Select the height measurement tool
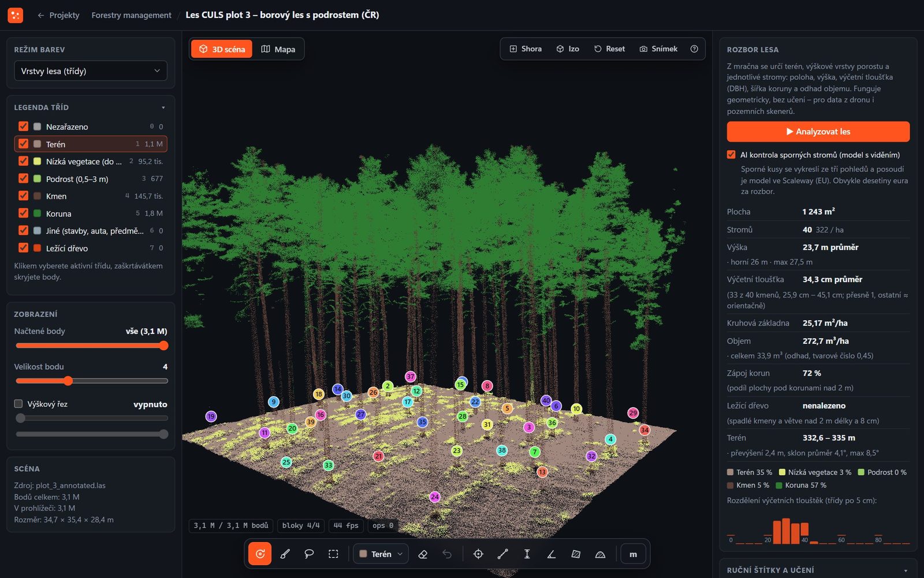Screen dimensions: 924x578 click(527, 554)
